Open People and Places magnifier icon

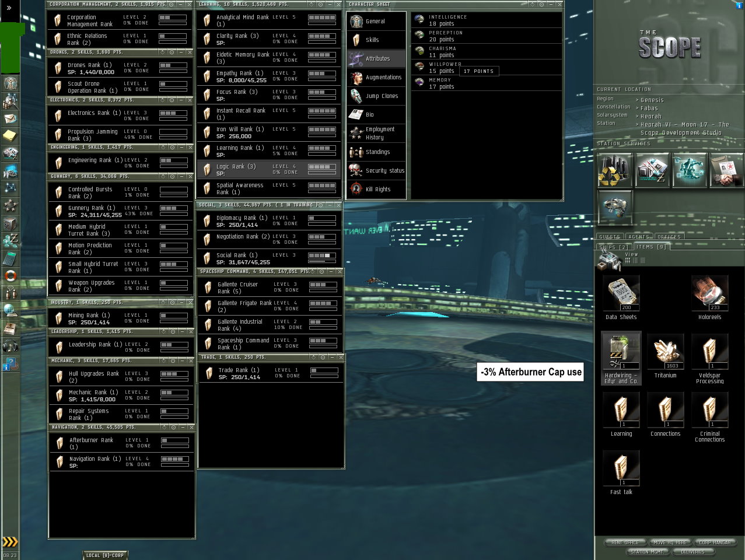point(10,101)
